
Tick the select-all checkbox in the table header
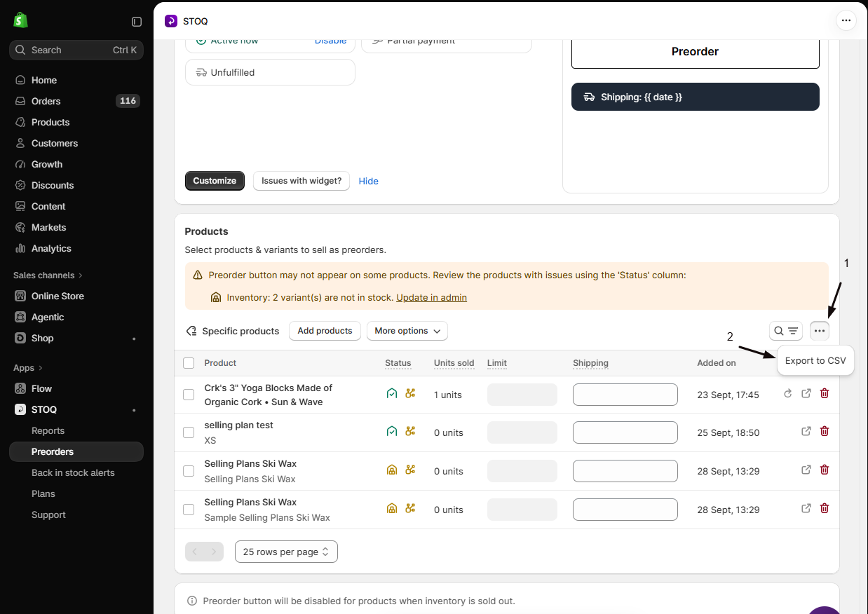click(189, 363)
